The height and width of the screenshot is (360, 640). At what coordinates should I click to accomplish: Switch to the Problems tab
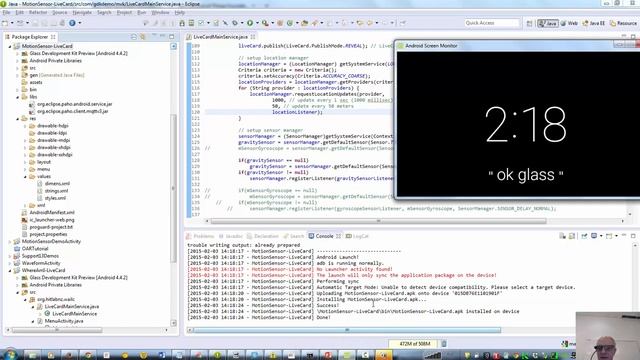[200, 236]
